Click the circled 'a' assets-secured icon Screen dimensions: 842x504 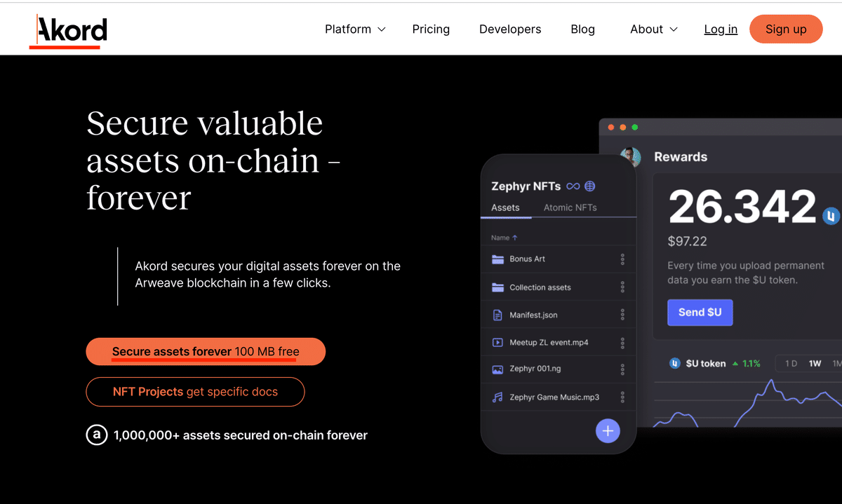[96, 435]
